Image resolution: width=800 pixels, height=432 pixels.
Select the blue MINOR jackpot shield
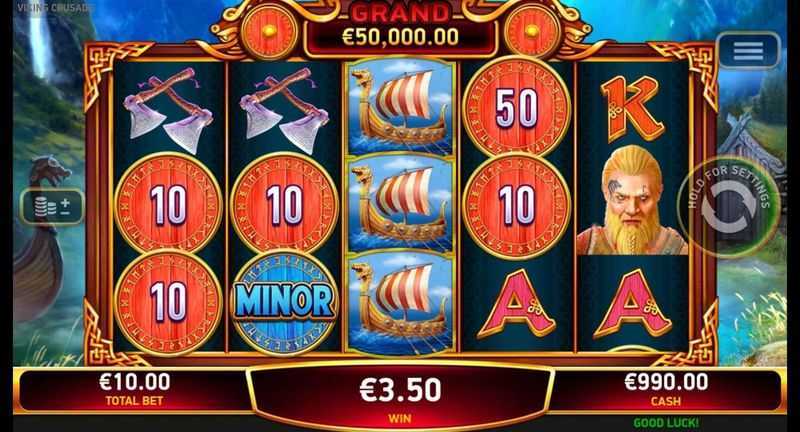pyautogui.click(x=284, y=301)
